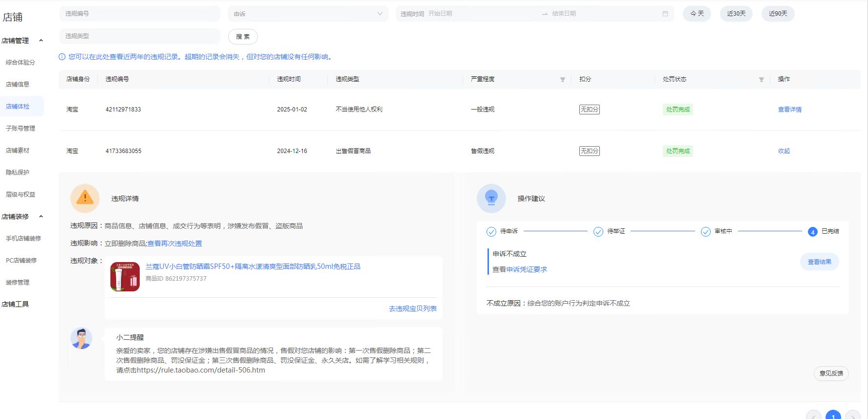
Task: Click violation number 41733683055 cell
Action: pyautogui.click(x=124, y=151)
